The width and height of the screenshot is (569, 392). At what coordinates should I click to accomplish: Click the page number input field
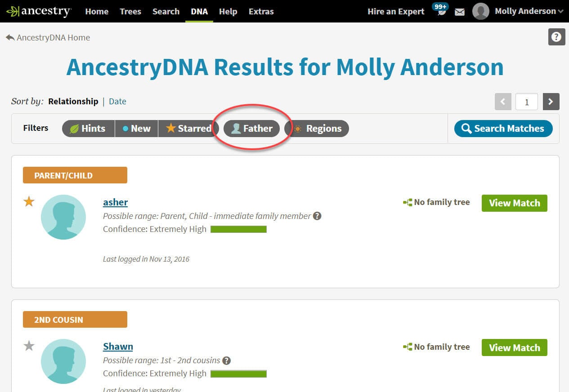(x=526, y=102)
